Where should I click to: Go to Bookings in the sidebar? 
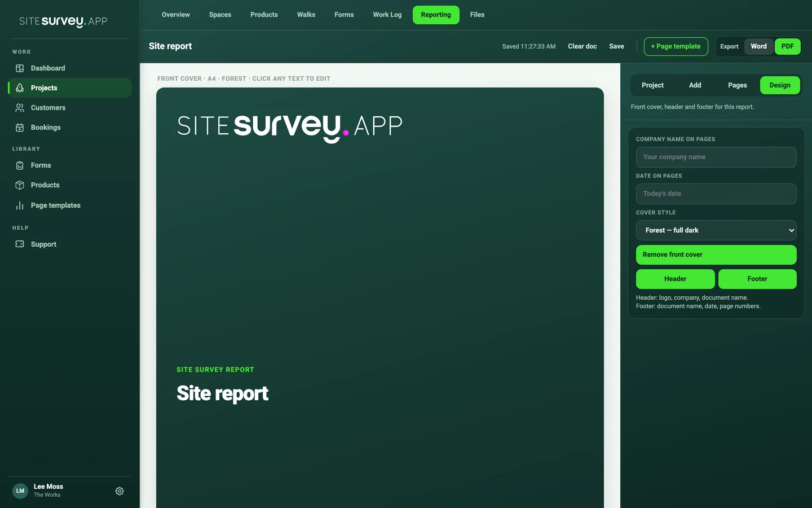click(70, 128)
